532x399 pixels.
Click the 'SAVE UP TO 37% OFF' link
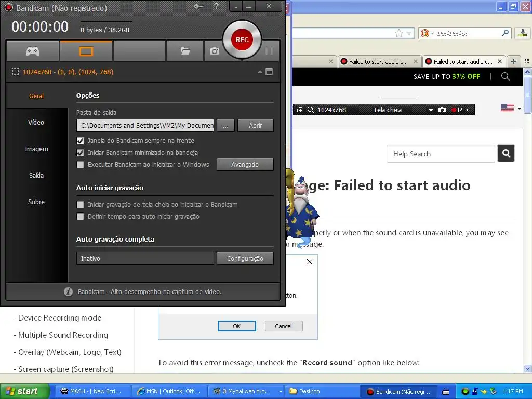coord(446,76)
